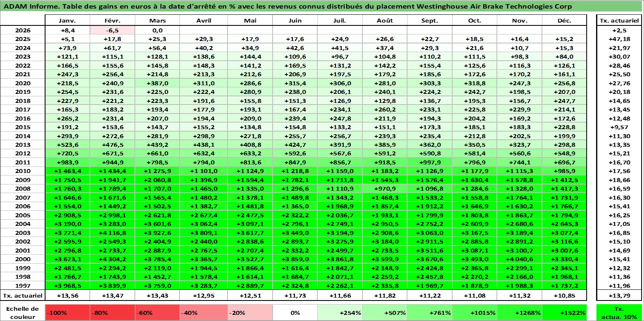The image size is (644, 321).
Task: Click the Tx. actuariel column header
Action: pyautogui.click(x=619, y=20)
